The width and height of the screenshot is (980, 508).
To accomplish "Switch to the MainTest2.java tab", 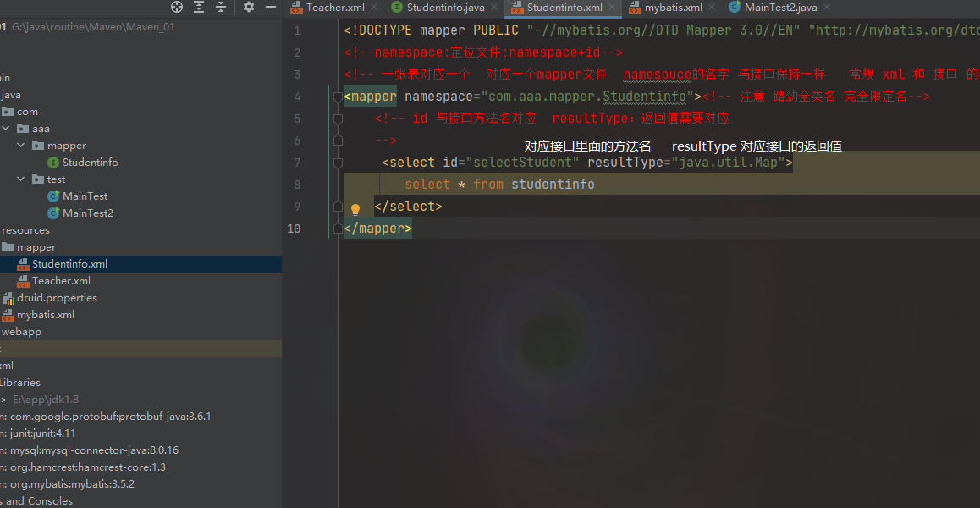I will pyautogui.click(x=780, y=8).
